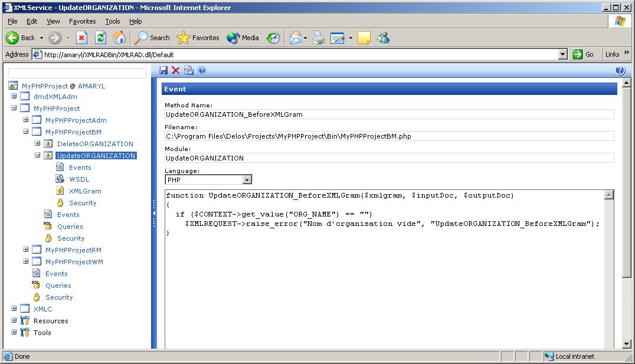
Task: Open the Address bar dropdown arrow
Action: tap(563, 54)
